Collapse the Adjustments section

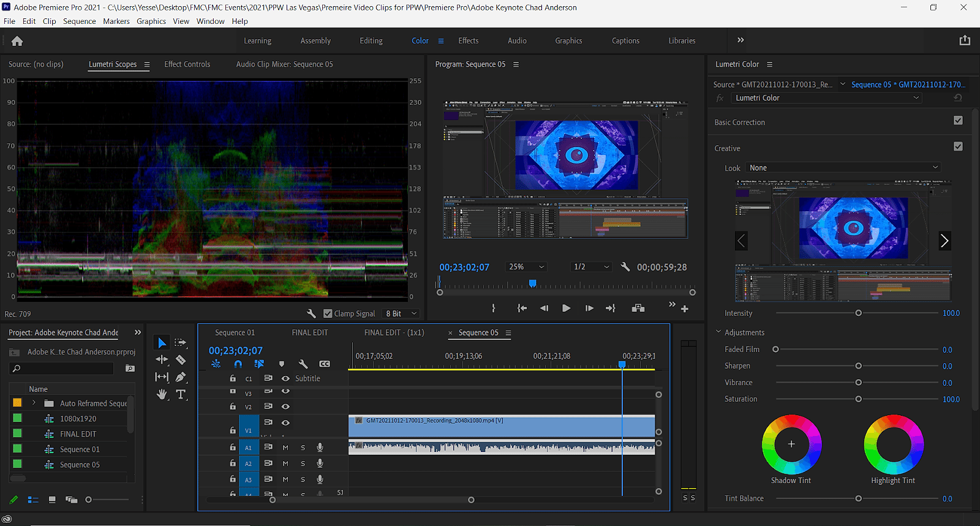coord(718,332)
